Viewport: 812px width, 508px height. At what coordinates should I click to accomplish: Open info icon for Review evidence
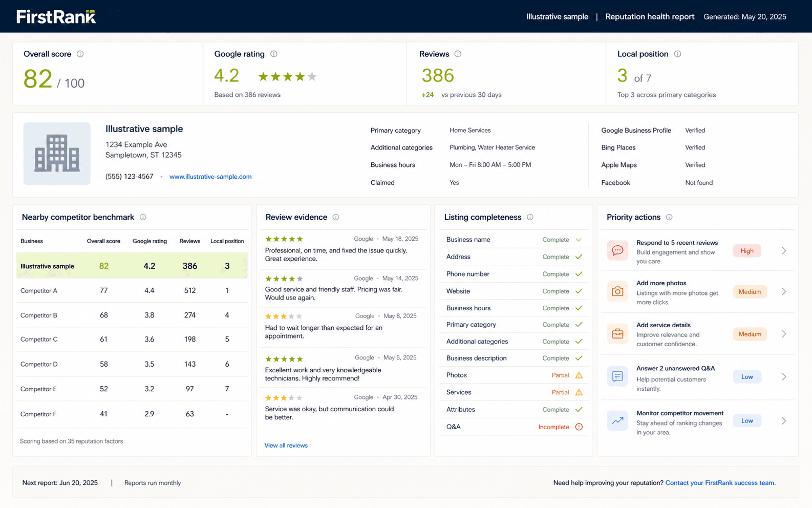(336, 217)
